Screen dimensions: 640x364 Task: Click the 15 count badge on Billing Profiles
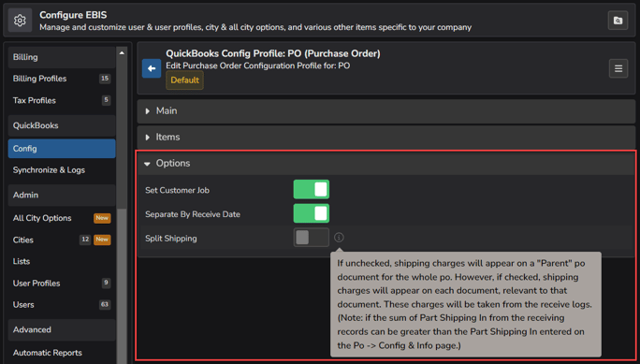point(105,79)
